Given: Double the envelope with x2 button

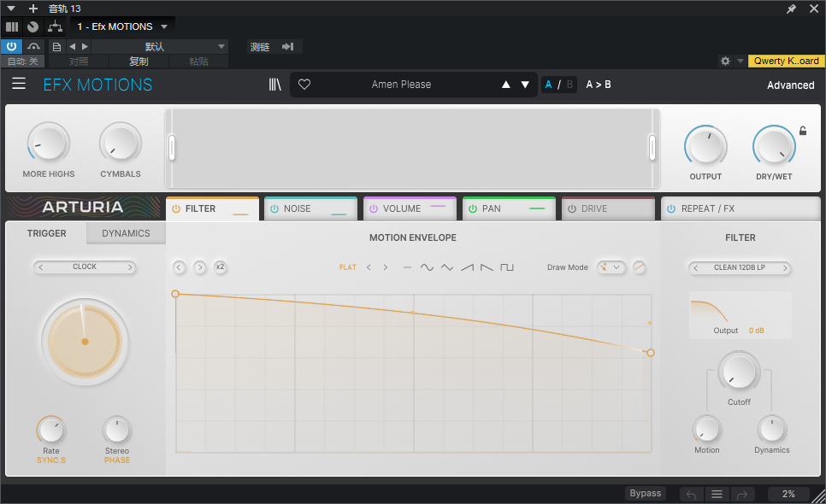Looking at the screenshot, I should click(x=220, y=267).
